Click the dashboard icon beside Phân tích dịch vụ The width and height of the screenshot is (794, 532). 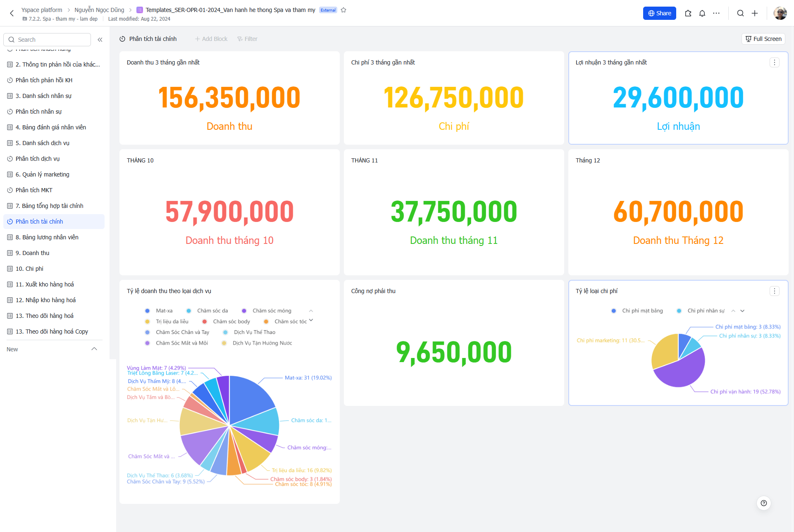click(10, 159)
